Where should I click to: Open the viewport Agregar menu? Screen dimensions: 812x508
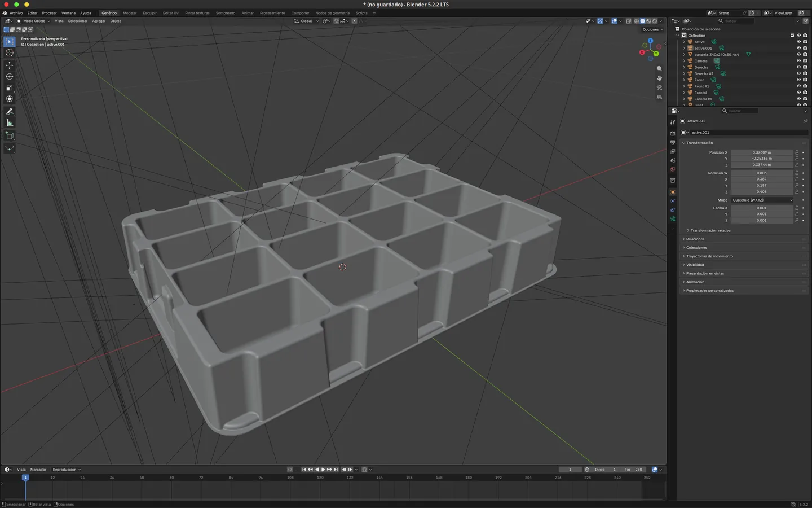coord(99,21)
